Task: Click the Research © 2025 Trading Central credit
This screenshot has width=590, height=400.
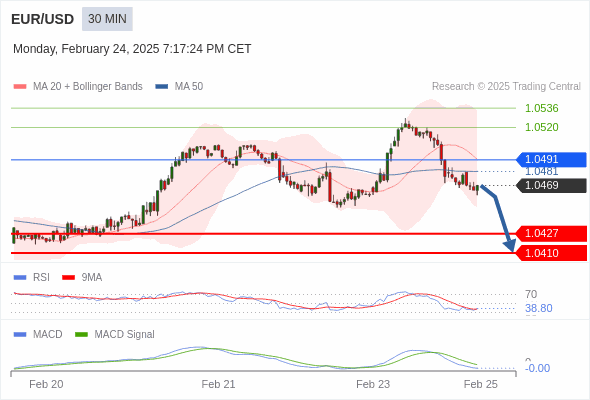Action: (506, 87)
